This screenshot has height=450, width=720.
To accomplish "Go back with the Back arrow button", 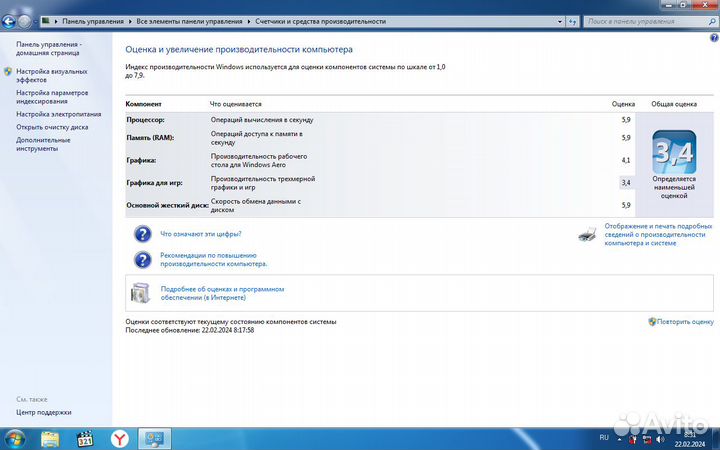I will (x=9, y=21).
